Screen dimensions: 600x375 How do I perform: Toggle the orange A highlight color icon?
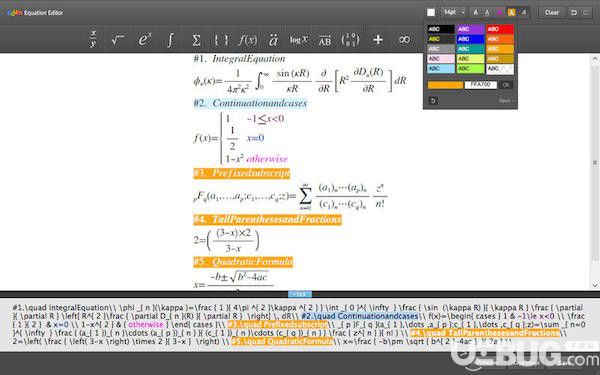point(511,13)
